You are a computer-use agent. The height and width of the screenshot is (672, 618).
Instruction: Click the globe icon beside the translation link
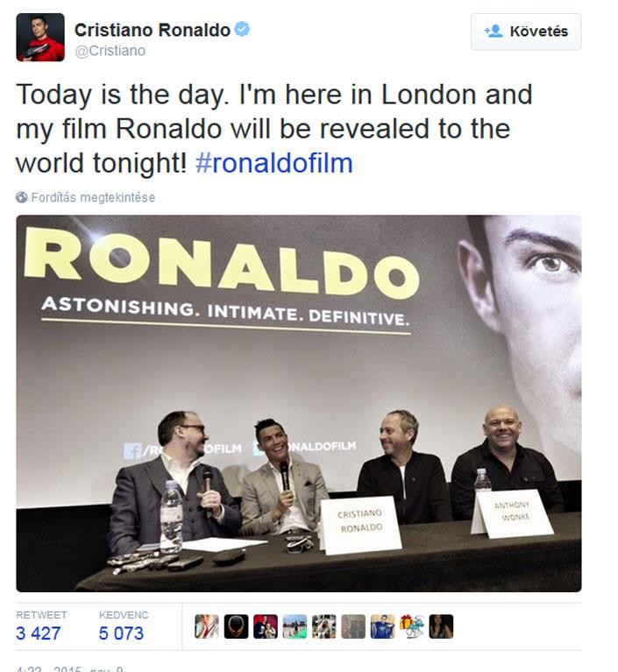pyautogui.click(x=21, y=198)
